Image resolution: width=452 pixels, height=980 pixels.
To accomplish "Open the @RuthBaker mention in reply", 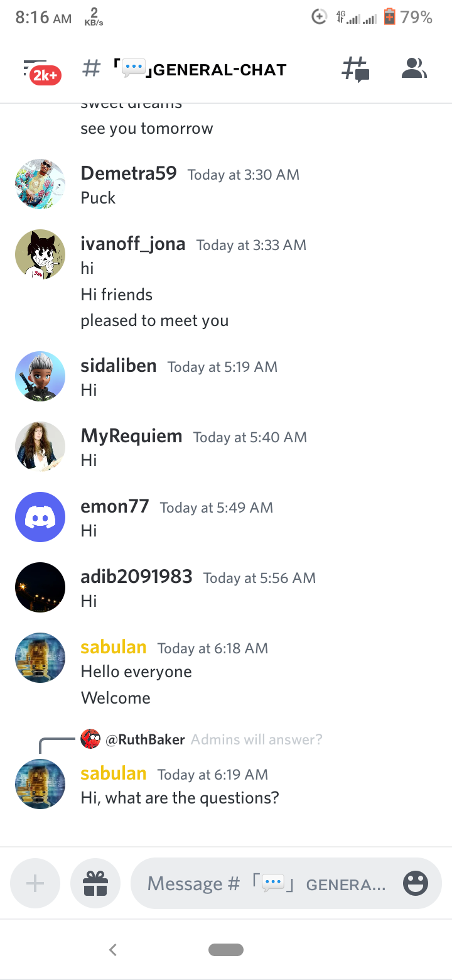I will pos(146,739).
